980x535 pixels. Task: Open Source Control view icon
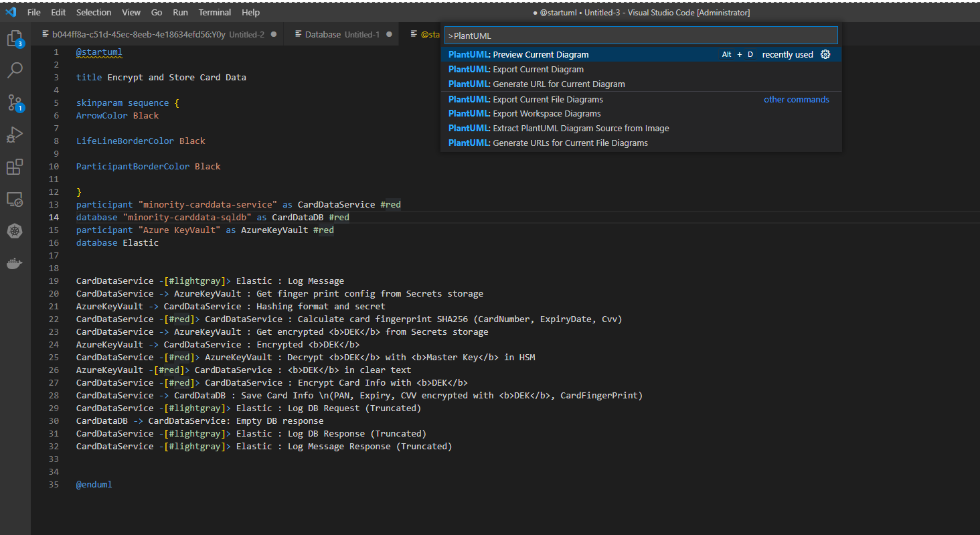click(x=15, y=102)
